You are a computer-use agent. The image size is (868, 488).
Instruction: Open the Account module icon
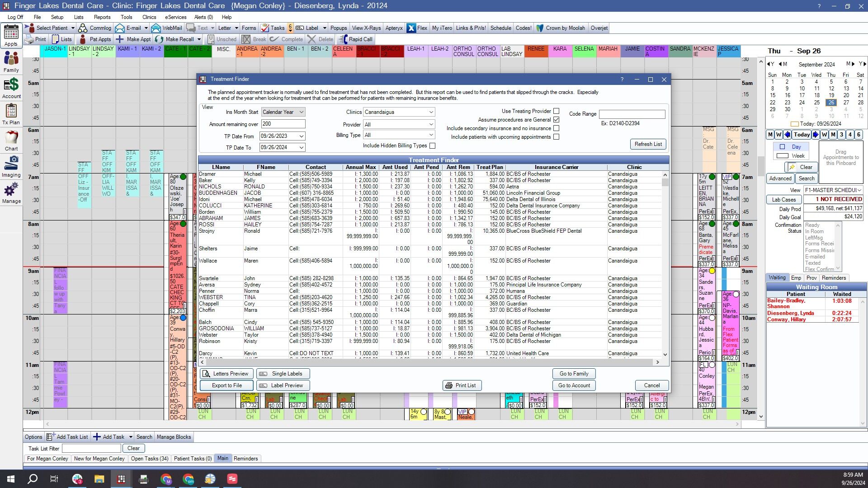11,88
